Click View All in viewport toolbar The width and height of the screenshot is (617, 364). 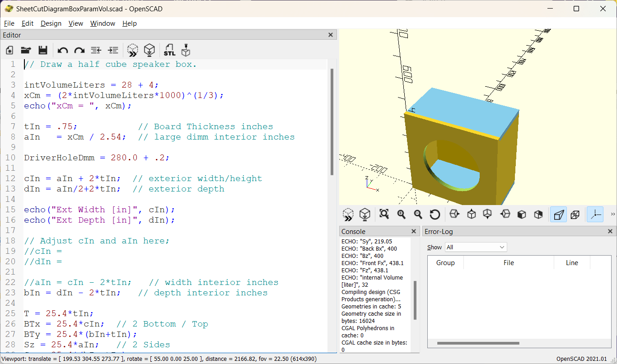pyautogui.click(x=384, y=214)
